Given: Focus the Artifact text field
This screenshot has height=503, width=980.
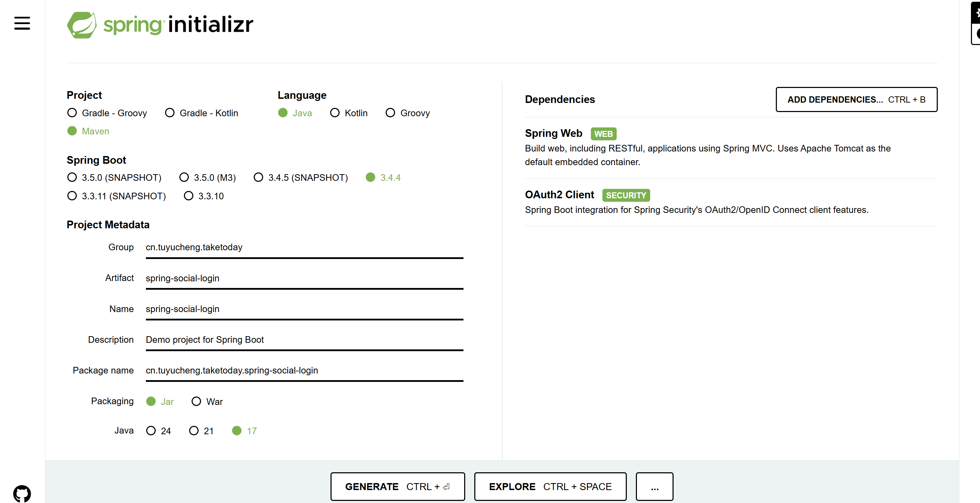Looking at the screenshot, I should (x=304, y=278).
